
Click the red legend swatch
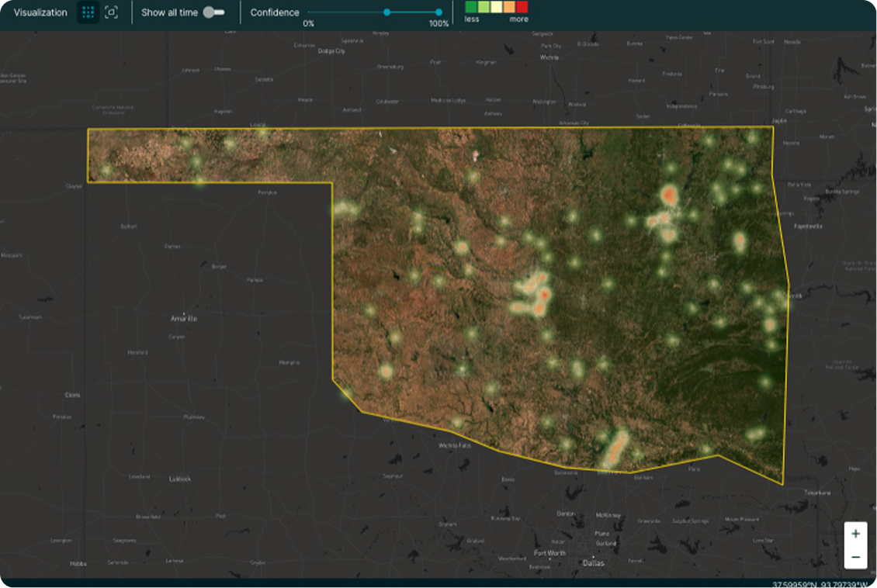coord(522,7)
